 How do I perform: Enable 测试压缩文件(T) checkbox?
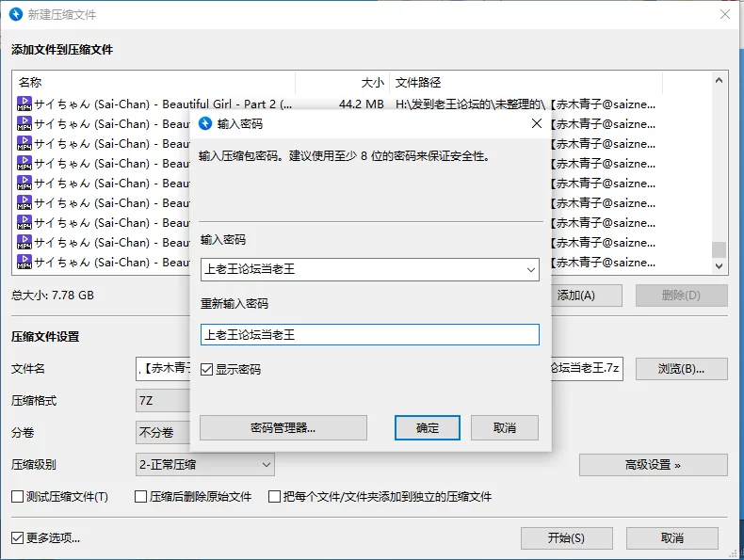(x=17, y=496)
